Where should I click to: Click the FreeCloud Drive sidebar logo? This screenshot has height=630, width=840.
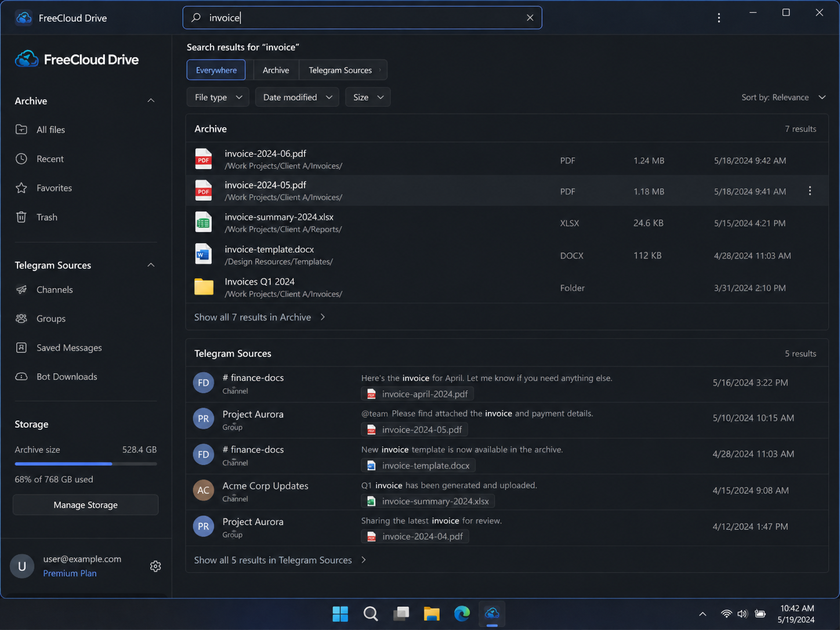click(77, 59)
